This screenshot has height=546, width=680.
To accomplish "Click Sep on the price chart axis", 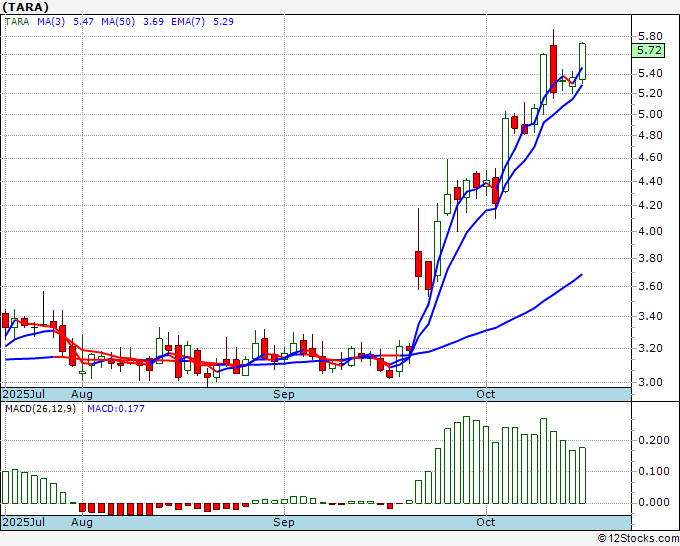I will pos(284,394).
